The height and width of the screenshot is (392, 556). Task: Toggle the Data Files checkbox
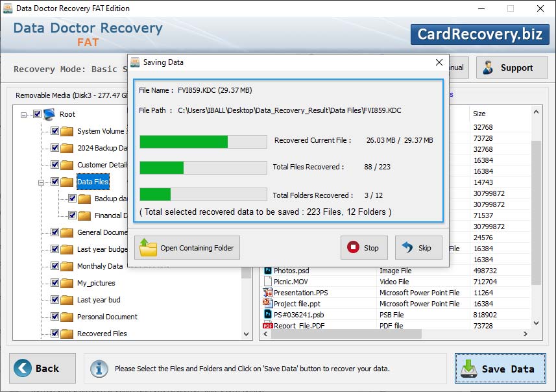pos(54,181)
